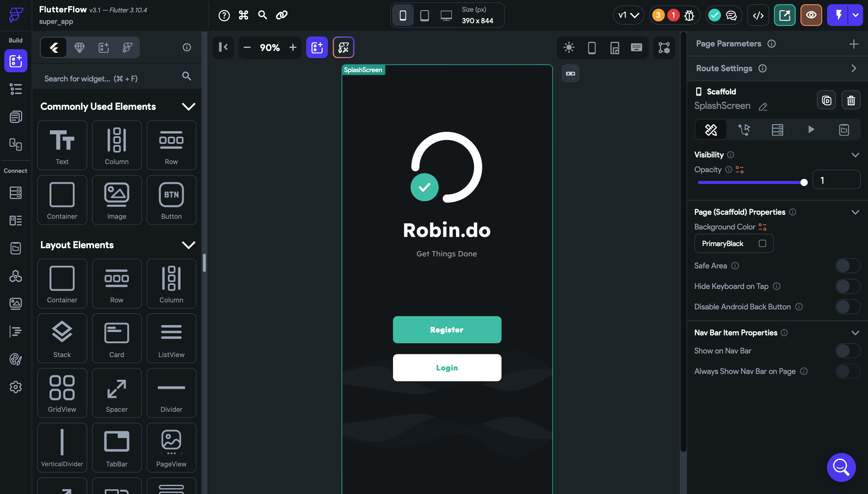868x494 pixels.
Task: Delete the SplashScreen with trash icon
Action: (x=851, y=100)
